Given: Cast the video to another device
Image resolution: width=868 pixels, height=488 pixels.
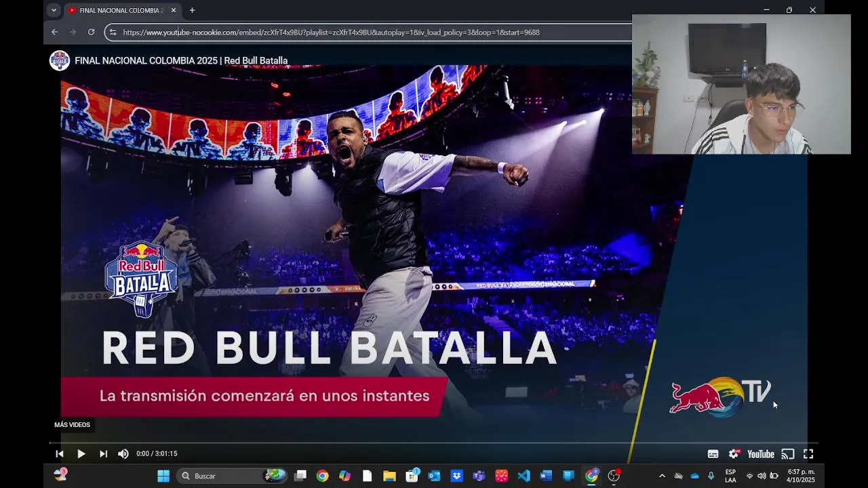Looking at the screenshot, I should (787, 454).
